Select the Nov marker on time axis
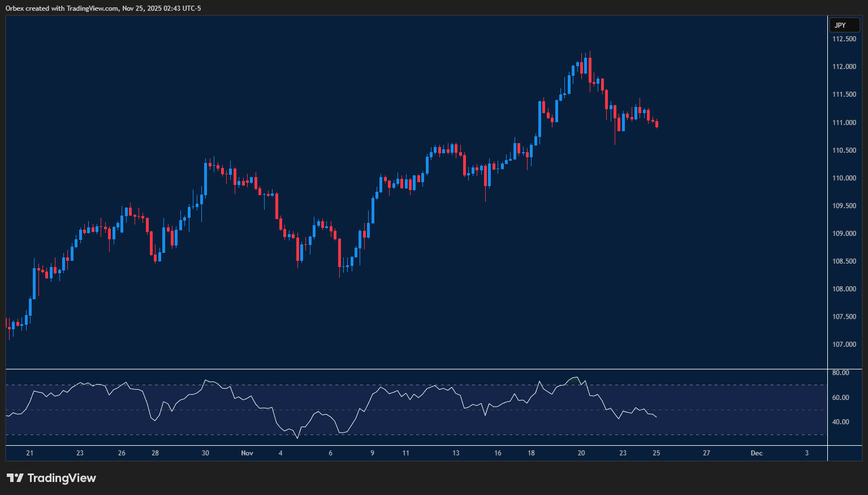The height and width of the screenshot is (495, 868). 247,453
